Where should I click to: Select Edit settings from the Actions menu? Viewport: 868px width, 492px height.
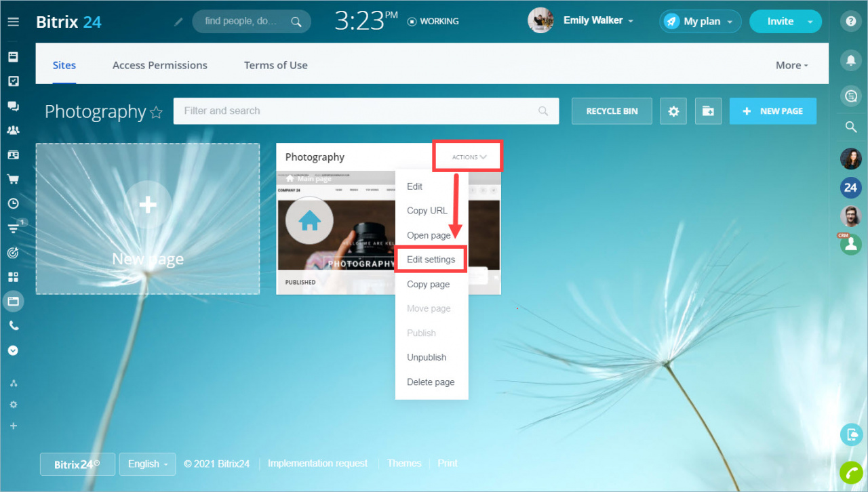pos(431,259)
